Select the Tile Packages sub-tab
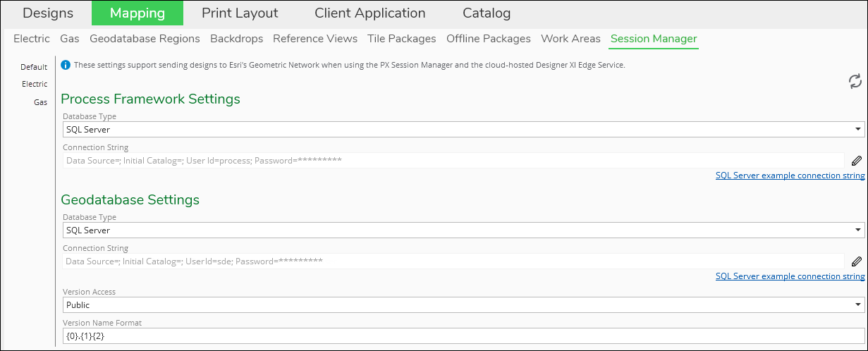 point(402,39)
